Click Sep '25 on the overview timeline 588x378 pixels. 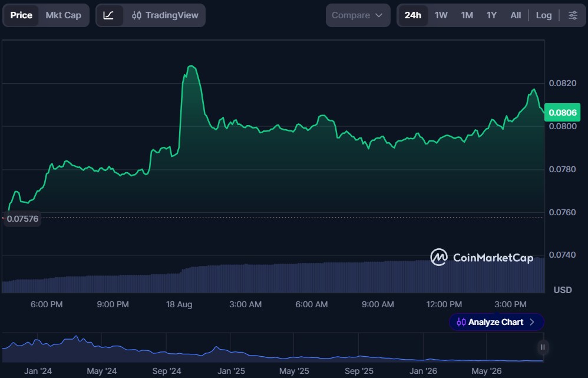coord(359,372)
